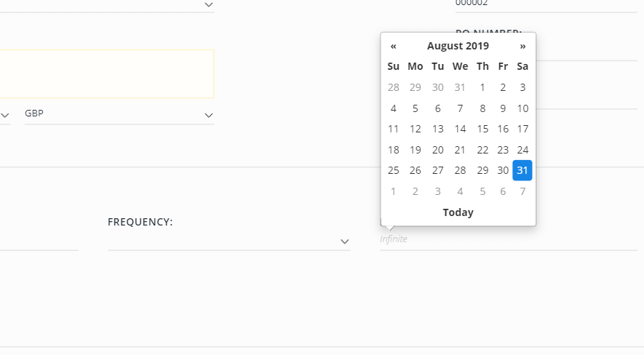Select August 20 in the date picker
Screen dimensions: 644x355
pos(438,150)
